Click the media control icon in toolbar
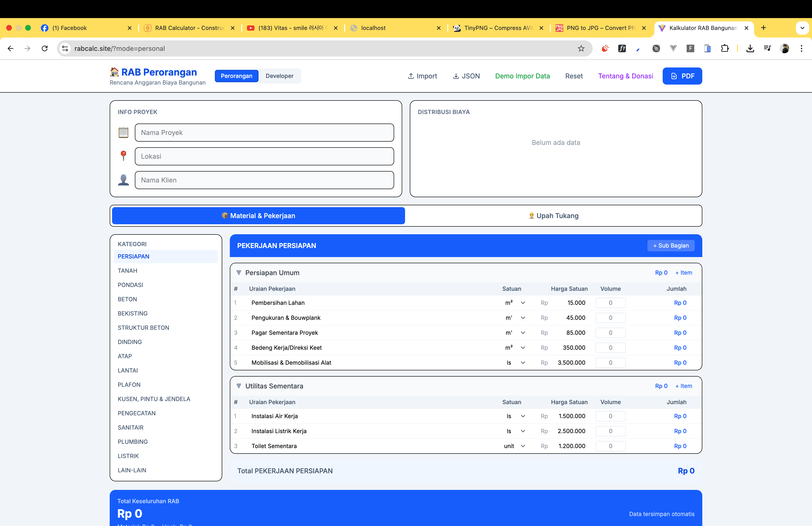This screenshot has width=812, height=526. pyautogui.click(x=767, y=48)
